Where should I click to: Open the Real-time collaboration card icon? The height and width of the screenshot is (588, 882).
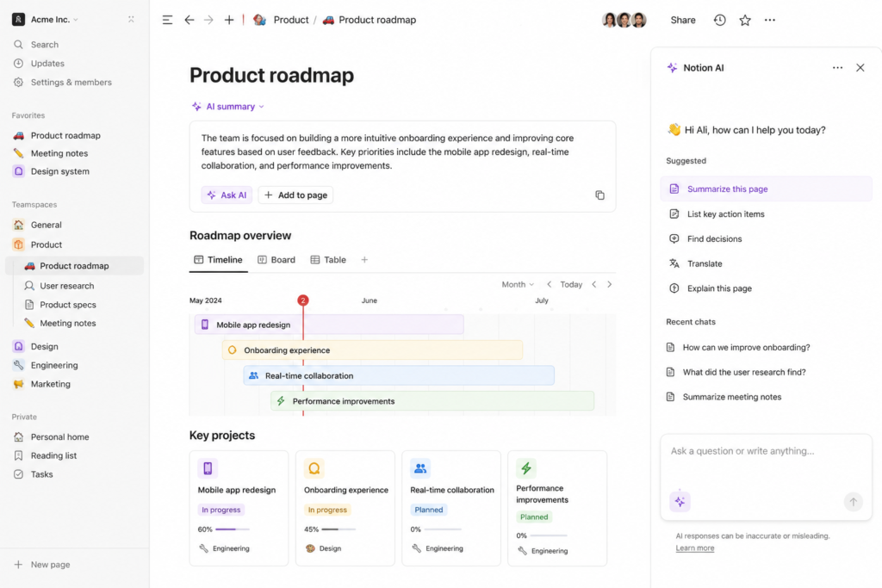coord(420,467)
